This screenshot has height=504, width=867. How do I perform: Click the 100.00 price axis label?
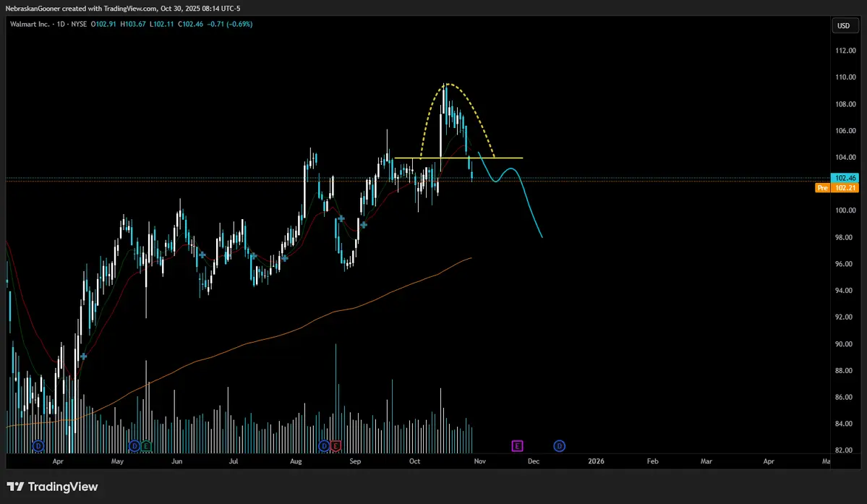[x=845, y=210]
